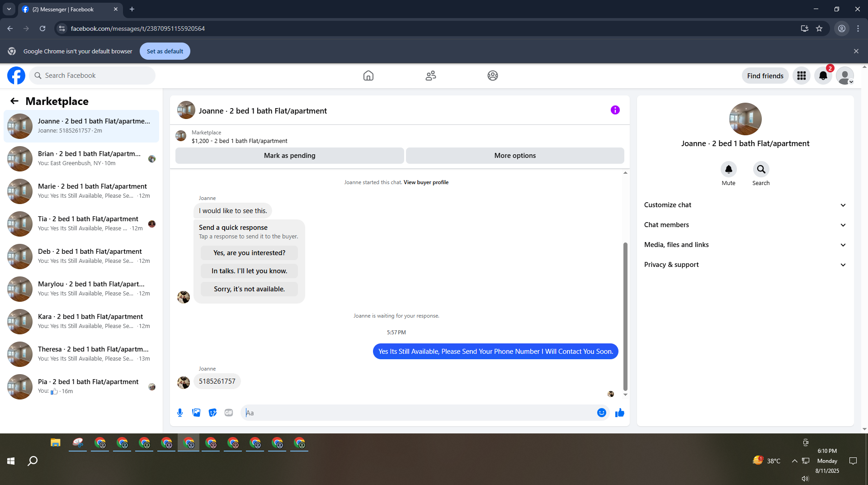Open Theresa conversation in list
Screen dimensions: 868x485
(x=81, y=354)
